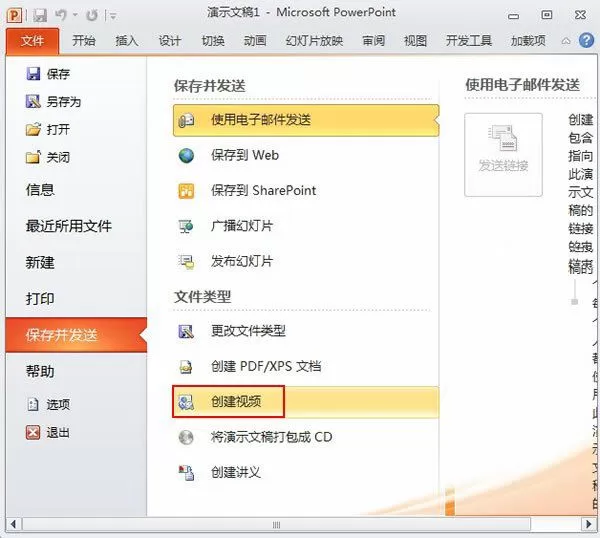600x538 pixels.
Task: Click the 另存为 icon in the left menu
Action: pos(33,101)
